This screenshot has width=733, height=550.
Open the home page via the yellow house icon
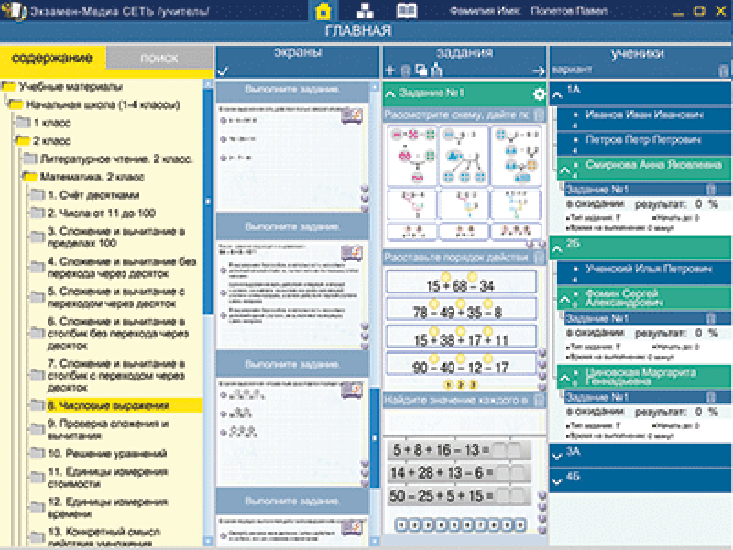click(323, 11)
